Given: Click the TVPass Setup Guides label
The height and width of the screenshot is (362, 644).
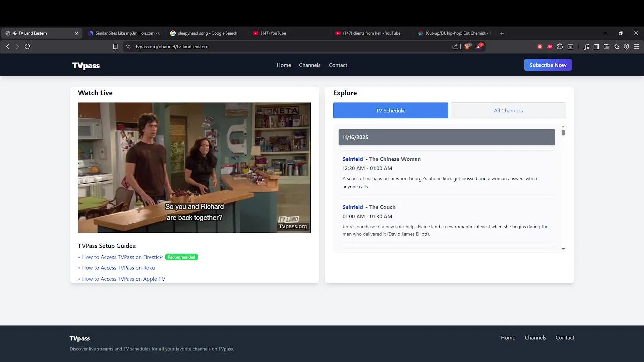Looking at the screenshot, I should 107,246.
